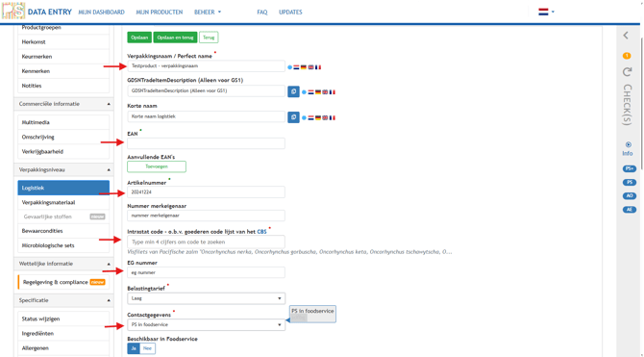Open Multimedia in the sidebar
Image resolution: width=644 pixels, height=357 pixels.
(63, 122)
